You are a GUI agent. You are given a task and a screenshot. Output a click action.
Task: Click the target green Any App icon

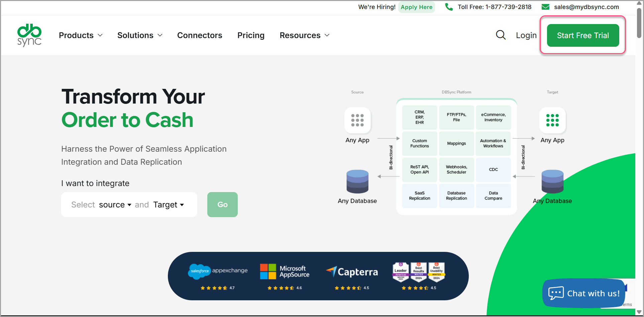[x=552, y=120]
